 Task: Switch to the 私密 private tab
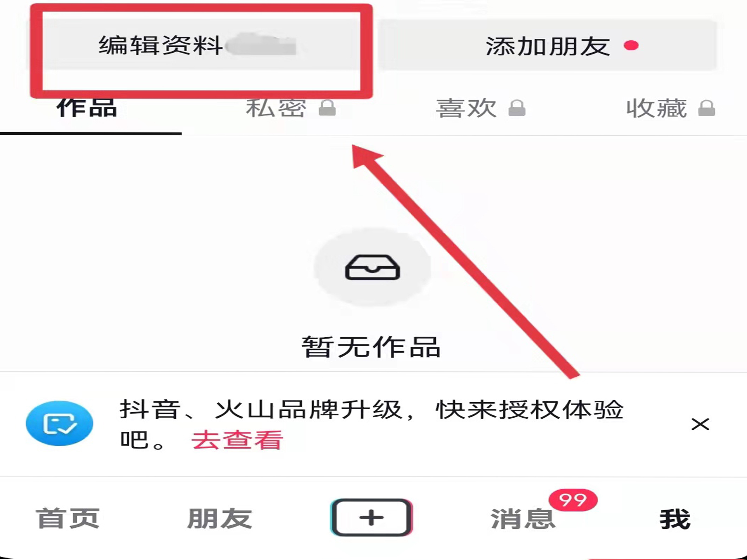point(276,108)
